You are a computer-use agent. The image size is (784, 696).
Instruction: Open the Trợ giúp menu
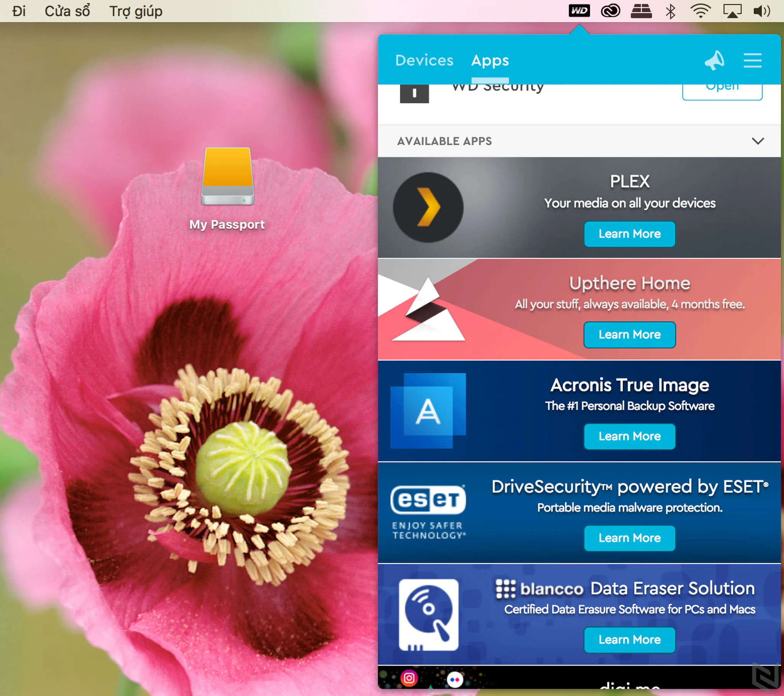point(136,11)
